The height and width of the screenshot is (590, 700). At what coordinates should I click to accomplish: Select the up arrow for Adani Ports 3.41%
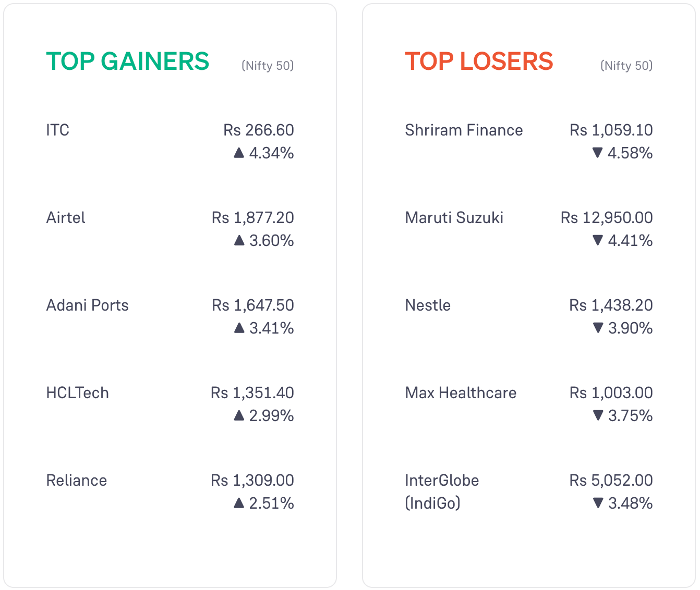click(x=239, y=328)
